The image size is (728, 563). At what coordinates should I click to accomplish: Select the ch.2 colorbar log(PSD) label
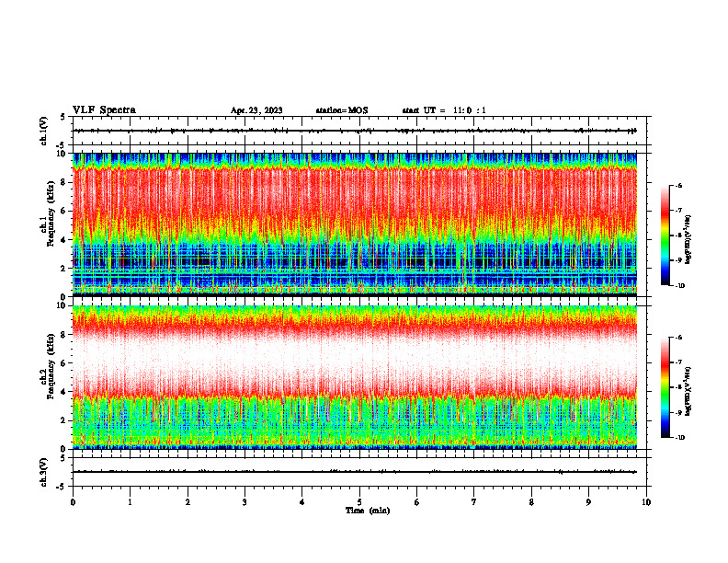[x=688, y=391]
